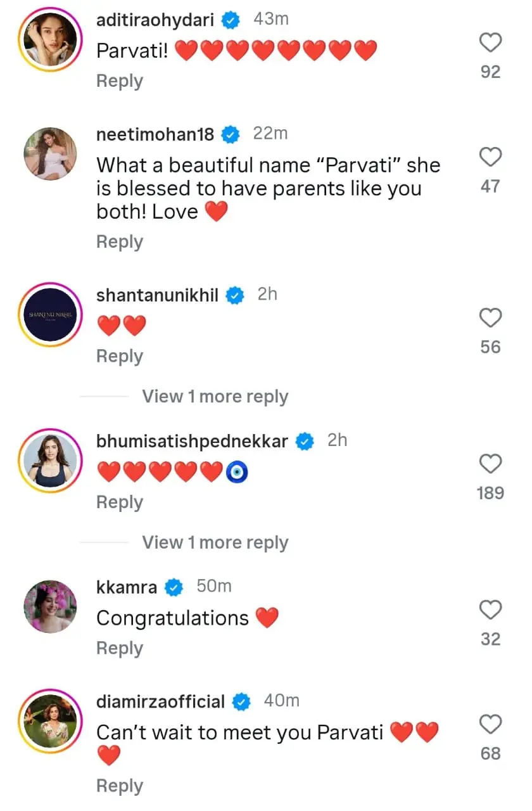
Task: Like aditiraohydari's comment with the heart
Action: point(490,43)
